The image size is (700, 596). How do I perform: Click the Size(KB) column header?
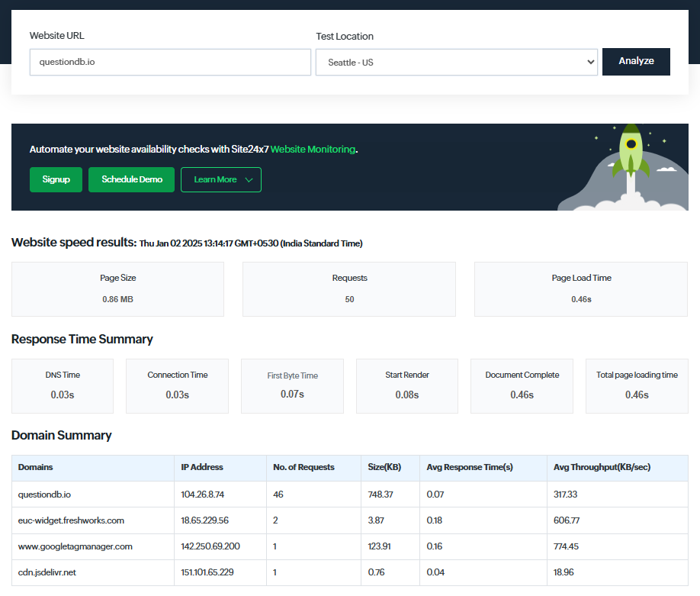coord(390,468)
